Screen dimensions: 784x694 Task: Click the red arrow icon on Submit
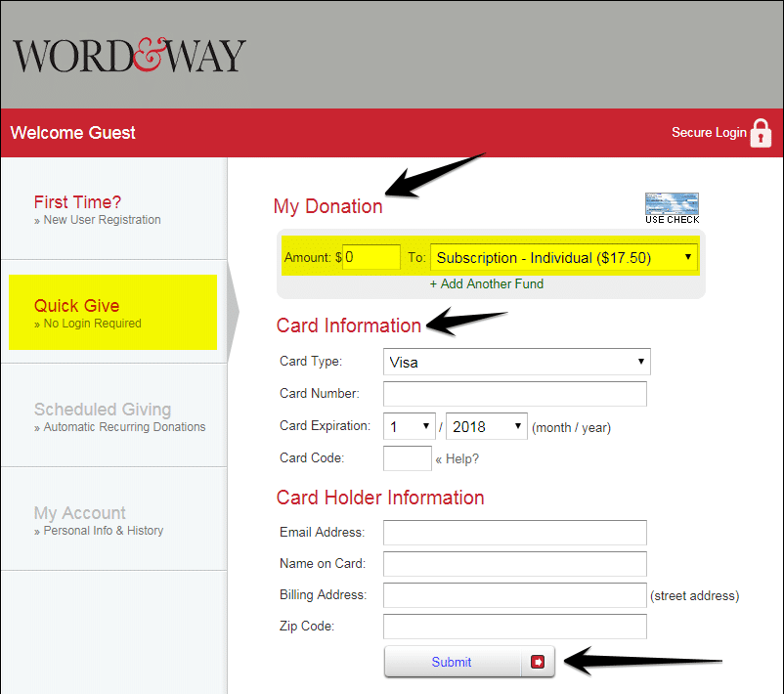pos(537,662)
